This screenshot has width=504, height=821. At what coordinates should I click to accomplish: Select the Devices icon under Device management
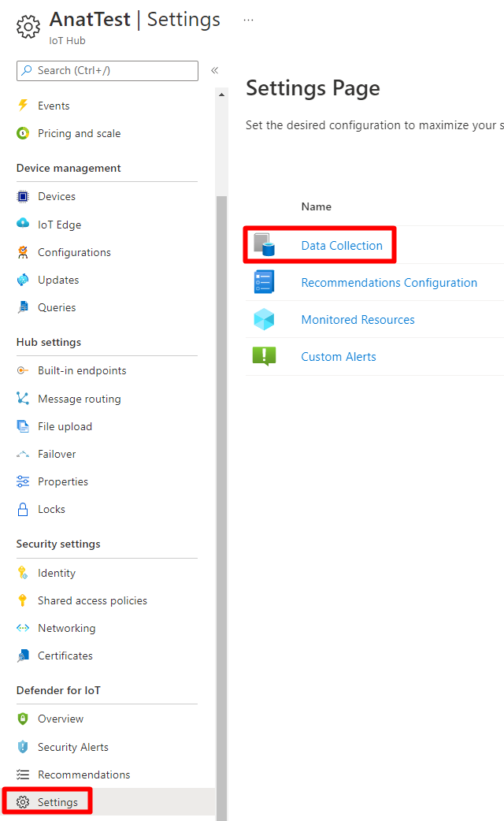click(x=24, y=196)
